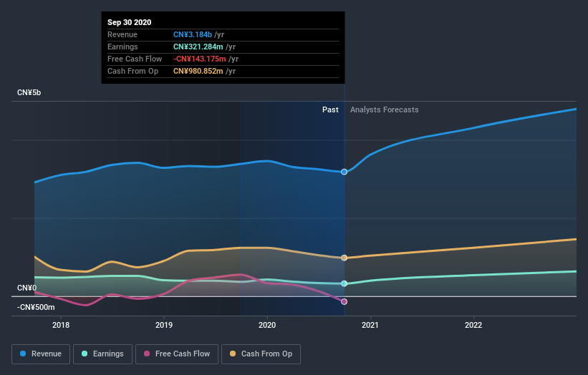Image resolution: width=588 pixels, height=375 pixels.
Task: Click the Analysts Forecasts label
Action: [x=385, y=109]
